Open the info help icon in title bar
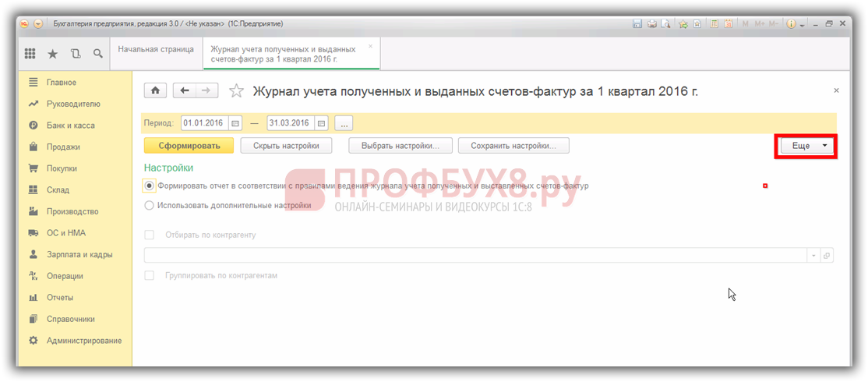The height and width of the screenshot is (382, 868). (791, 24)
